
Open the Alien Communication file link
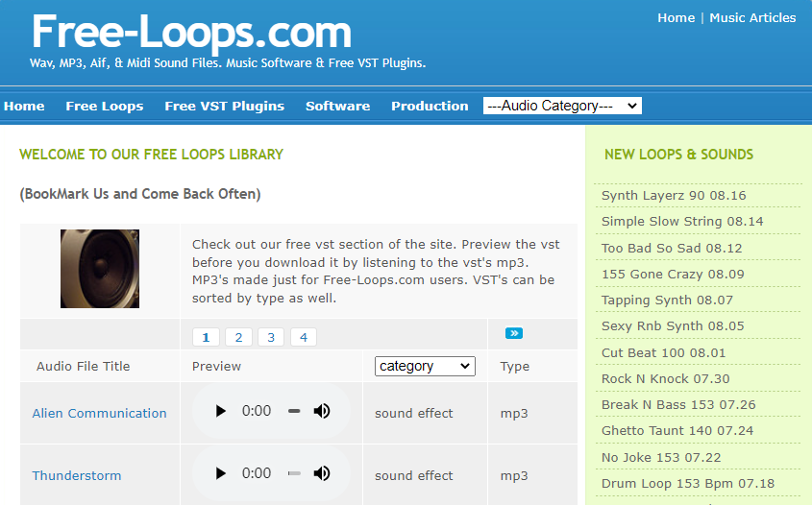coord(99,414)
